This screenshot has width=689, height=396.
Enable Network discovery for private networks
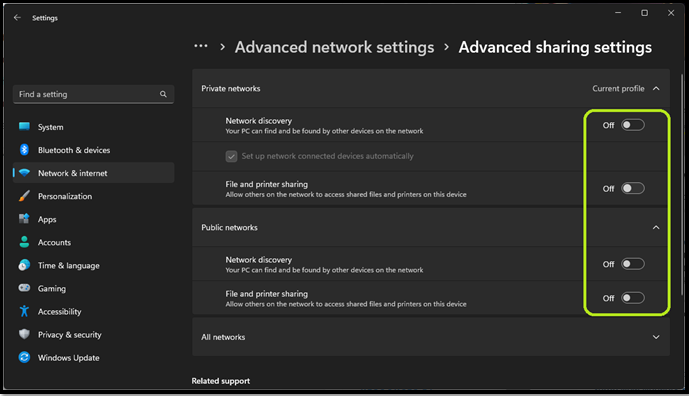[633, 125]
